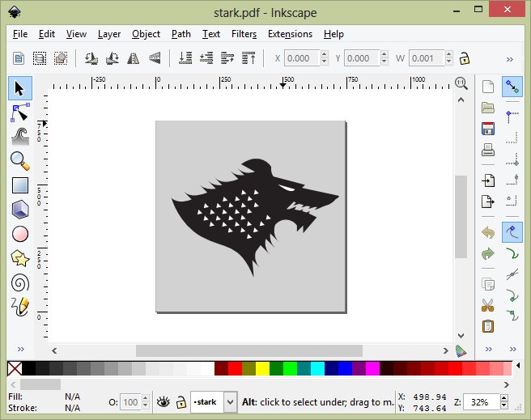Increase the X coordinate spinner
Screen dimensions: 531x420
coord(324,54)
